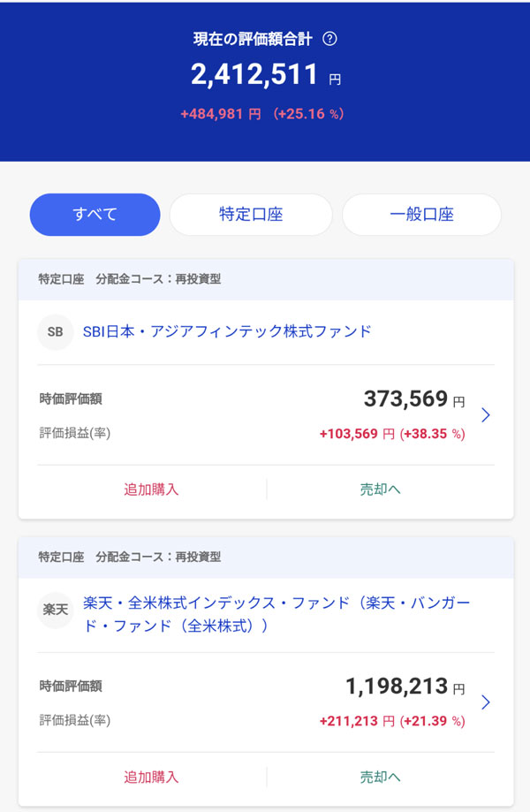This screenshot has height=812, width=530.
Task: Expand 楽天 fund details via right chevron
Action: coord(485,702)
